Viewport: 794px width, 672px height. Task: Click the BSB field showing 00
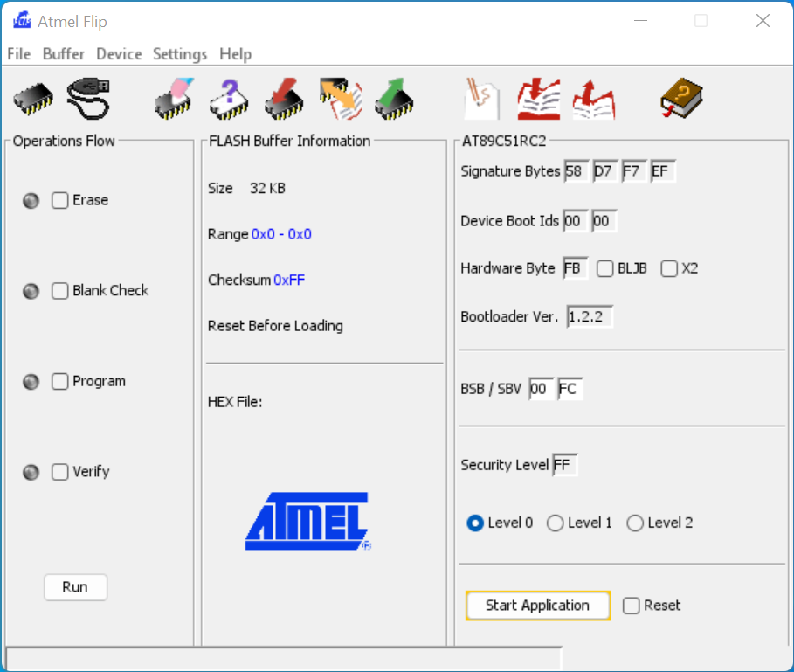541,389
